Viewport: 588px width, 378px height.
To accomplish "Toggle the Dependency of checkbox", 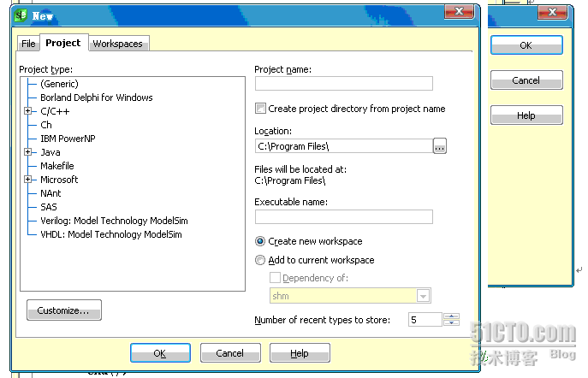I will pyautogui.click(x=275, y=278).
